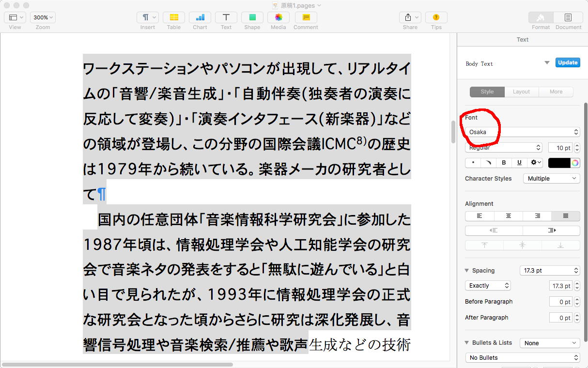The image size is (588, 368).
Task: Open Bullets & Lists None dropdown
Action: point(549,343)
